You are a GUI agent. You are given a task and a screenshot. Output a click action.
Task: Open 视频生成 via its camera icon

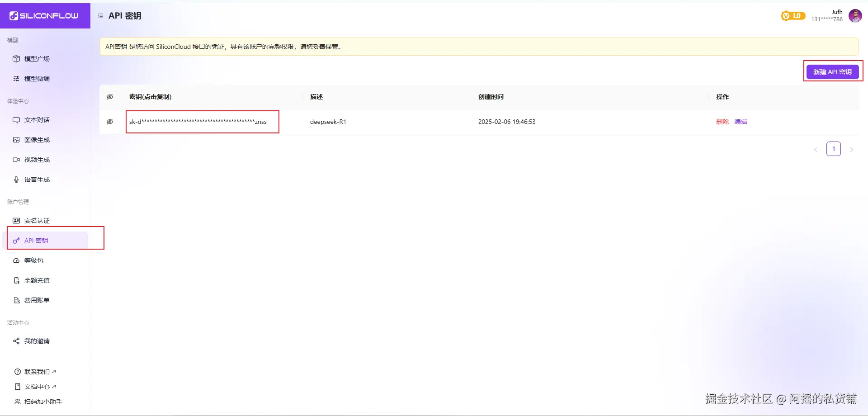coord(16,160)
